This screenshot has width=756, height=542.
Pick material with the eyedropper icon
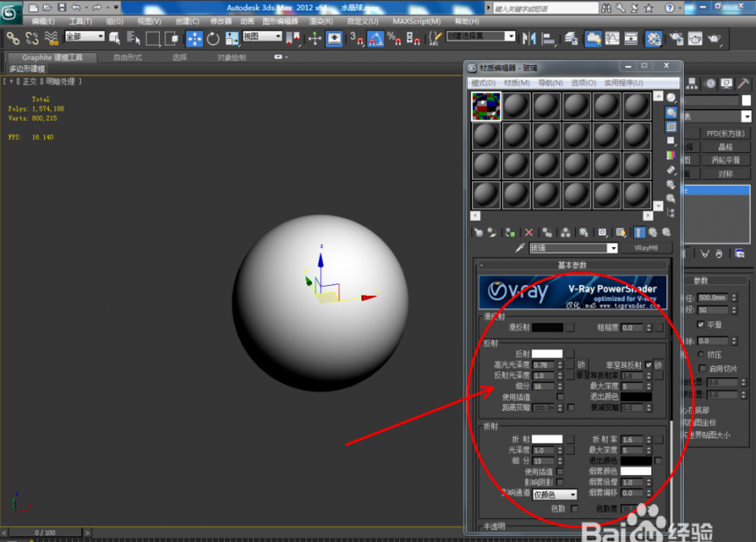coord(520,248)
